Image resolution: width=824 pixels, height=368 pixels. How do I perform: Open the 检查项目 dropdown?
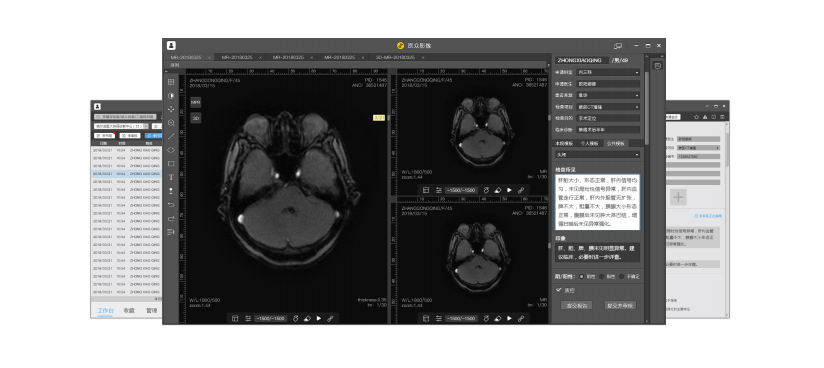[607, 107]
